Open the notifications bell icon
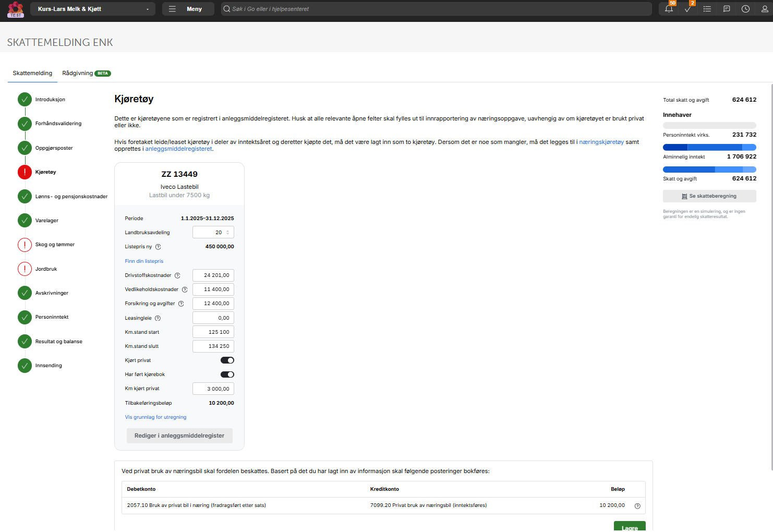The height and width of the screenshot is (532, 773). (669, 9)
